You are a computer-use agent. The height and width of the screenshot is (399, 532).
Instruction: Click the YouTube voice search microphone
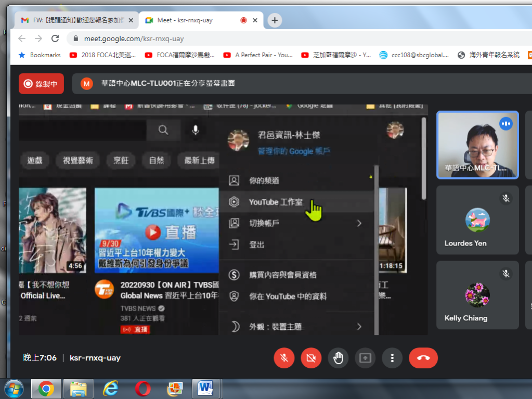(x=196, y=131)
